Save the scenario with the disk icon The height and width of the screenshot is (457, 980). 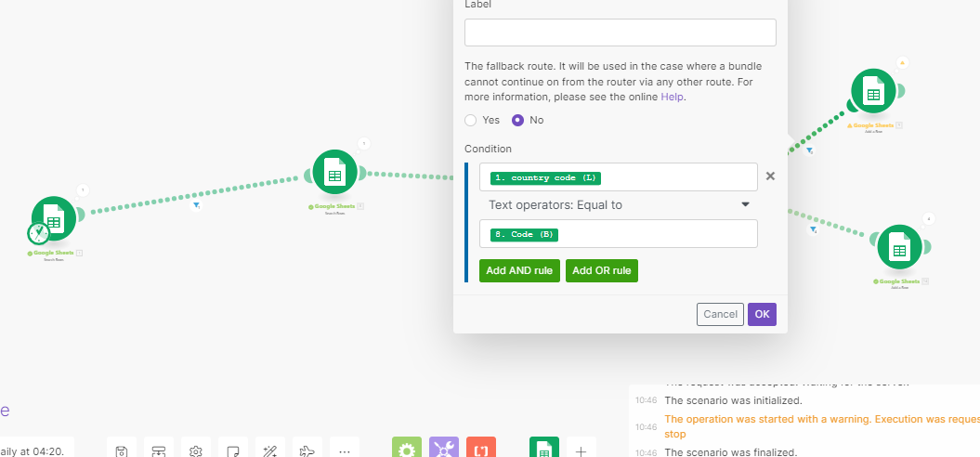pyautogui.click(x=122, y=450)
